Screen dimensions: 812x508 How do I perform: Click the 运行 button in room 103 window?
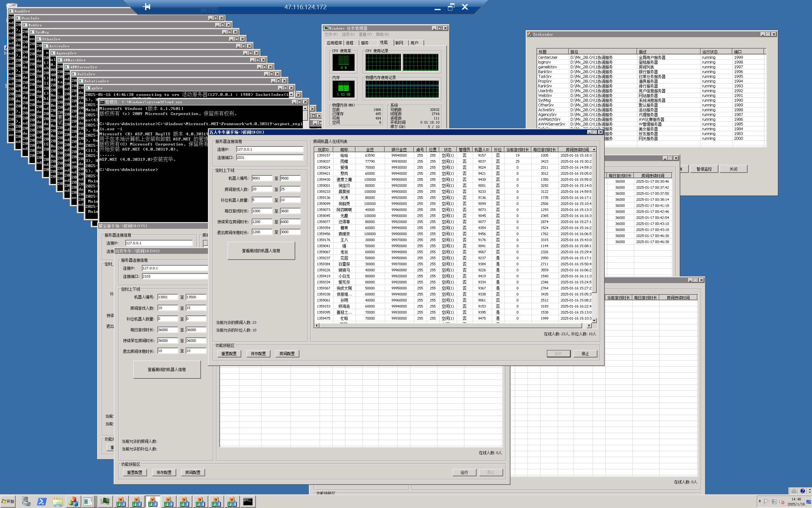(464, 472)
